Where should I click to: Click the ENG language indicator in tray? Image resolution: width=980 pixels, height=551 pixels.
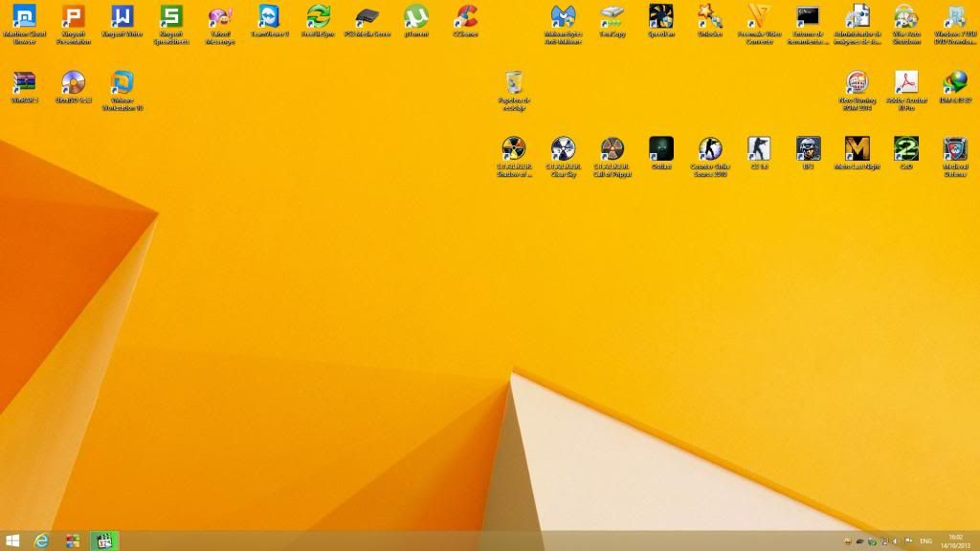(x=925, y=541)
